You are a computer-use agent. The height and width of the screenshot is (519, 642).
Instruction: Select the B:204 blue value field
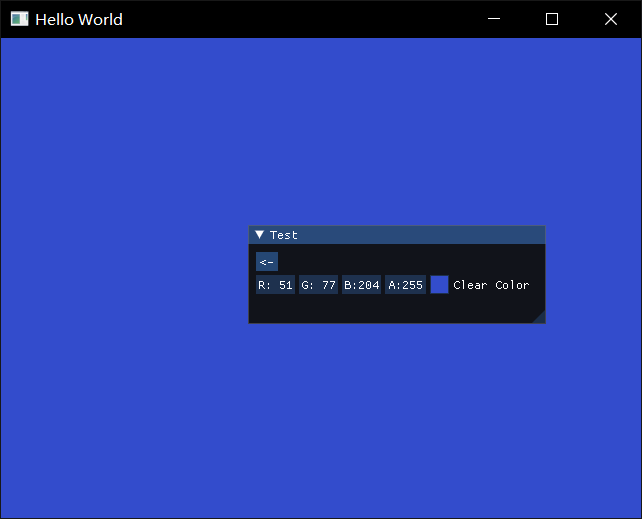click(362, 285)
